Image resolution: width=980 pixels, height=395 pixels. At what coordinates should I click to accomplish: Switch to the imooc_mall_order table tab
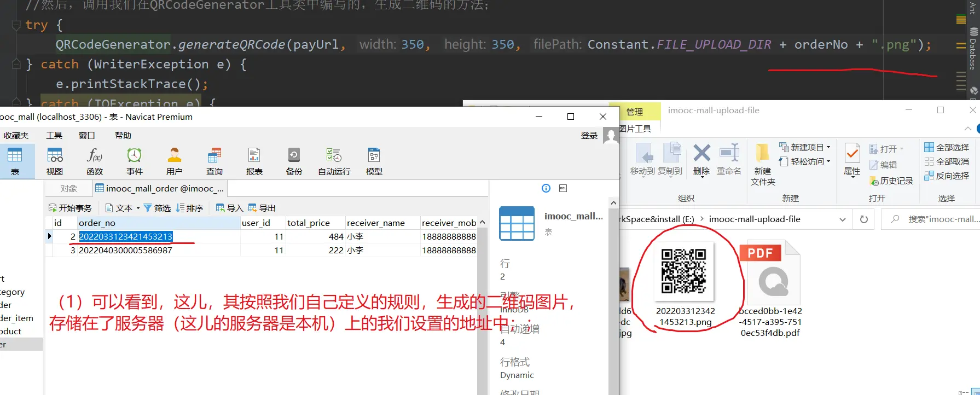pos(160,189)
